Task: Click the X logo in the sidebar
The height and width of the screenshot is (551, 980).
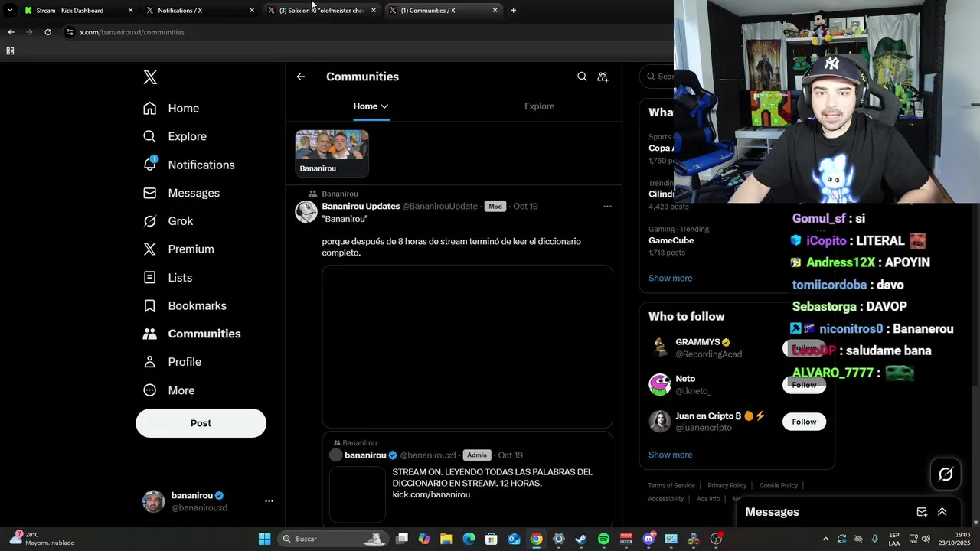Action: [150, 77]
